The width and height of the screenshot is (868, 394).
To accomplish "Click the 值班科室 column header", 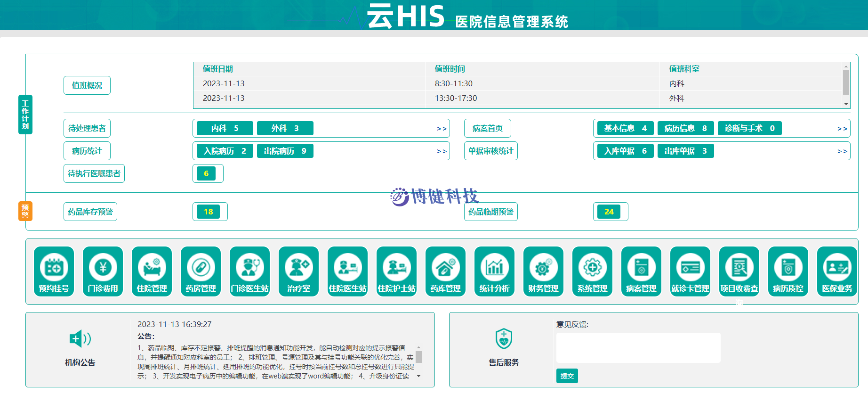I will tap(684, 69).
